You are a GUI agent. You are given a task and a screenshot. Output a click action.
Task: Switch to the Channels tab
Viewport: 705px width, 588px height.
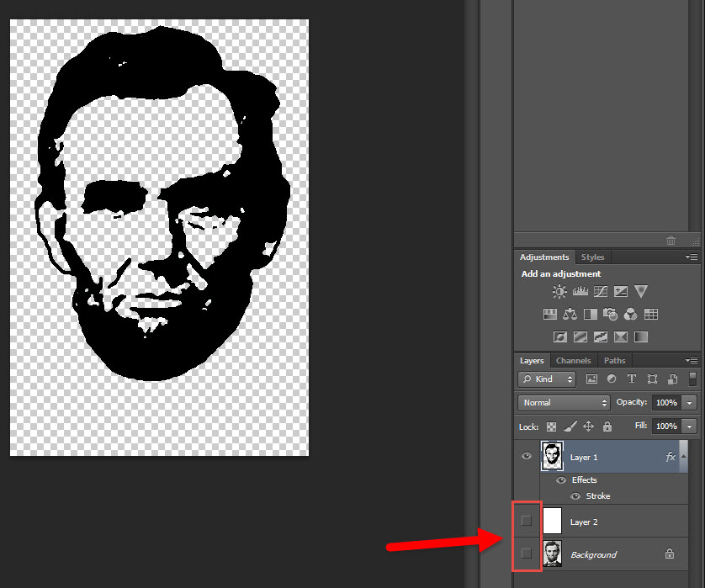(573, 361)
